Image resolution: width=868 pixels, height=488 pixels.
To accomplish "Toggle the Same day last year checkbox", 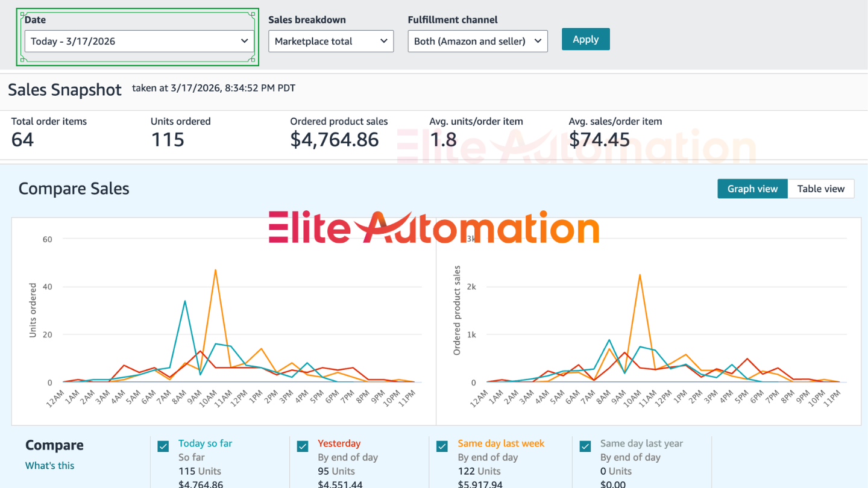I will [x=585, y=446].
